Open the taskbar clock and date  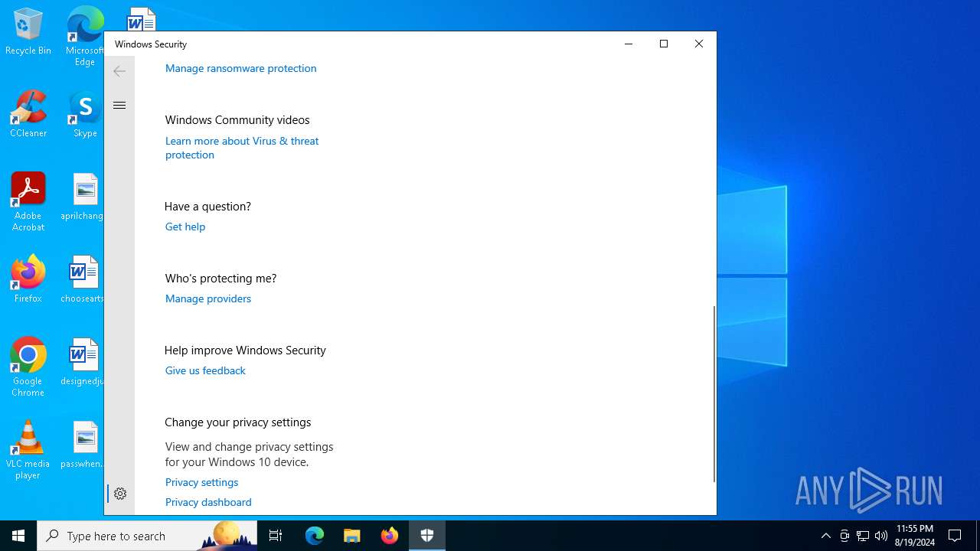(915, 536)
